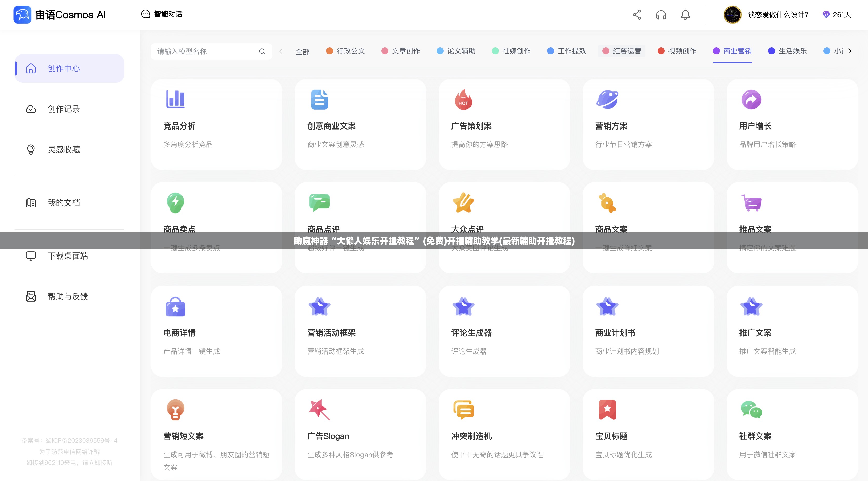Click the user avatar thumbnail

pyautogui.click(x=732, y=14)
